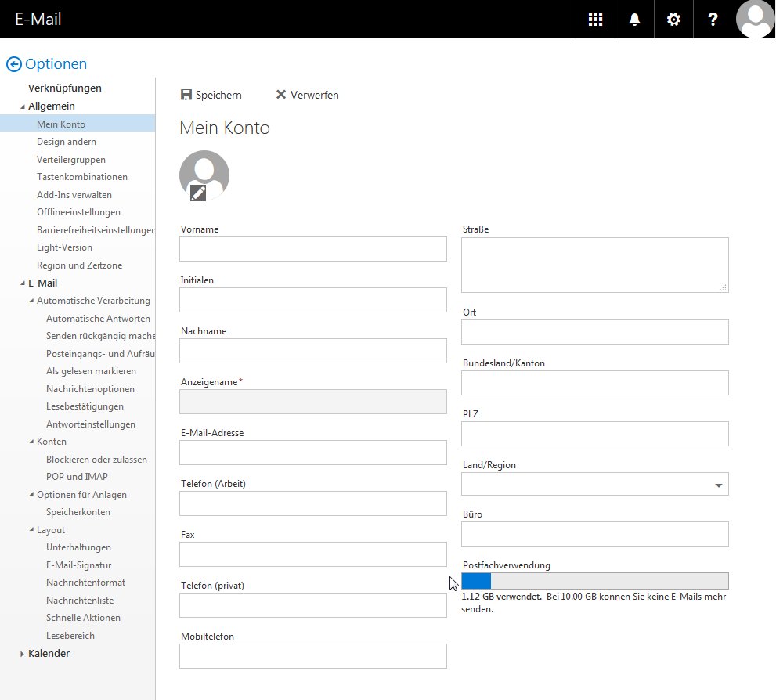The width and height of the screenshot is (776, 700).
Task: Open E-Mail-Signatur settings
Action: [x=78, y=565]
